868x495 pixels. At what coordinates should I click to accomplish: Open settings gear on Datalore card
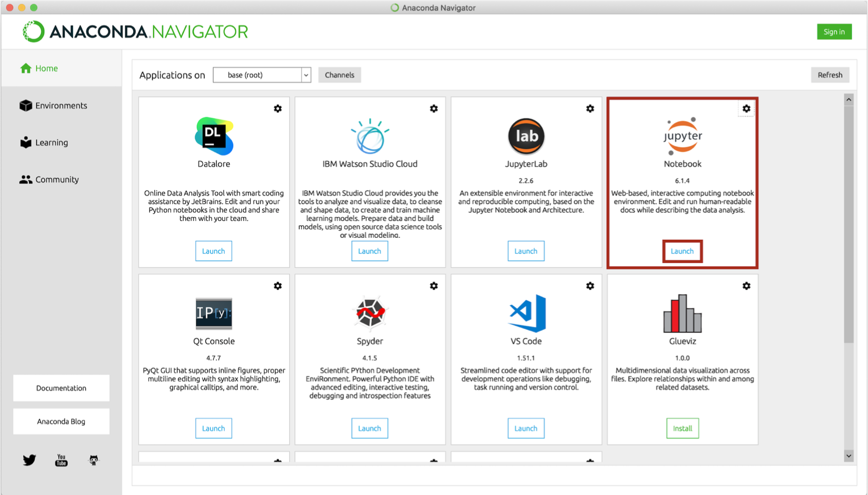(278, 109)
